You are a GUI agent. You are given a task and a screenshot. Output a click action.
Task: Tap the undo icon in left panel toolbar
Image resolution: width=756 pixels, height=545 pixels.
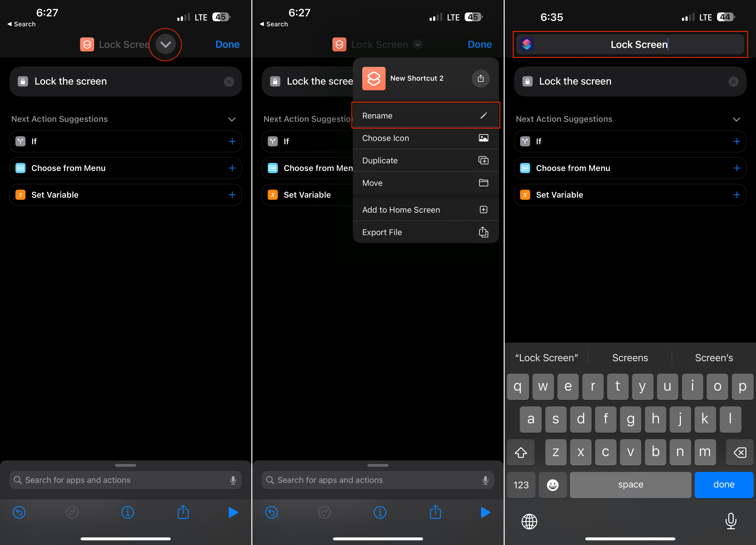[x=19, y=512]
